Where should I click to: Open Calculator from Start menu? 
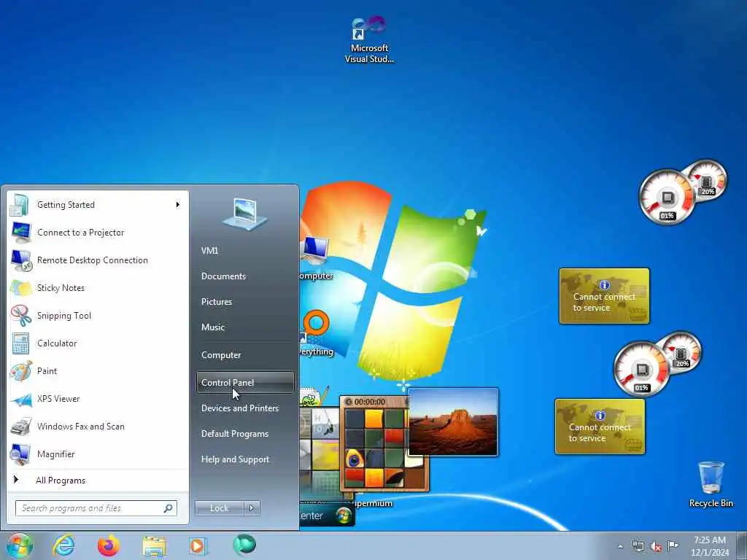coord(98,343)
